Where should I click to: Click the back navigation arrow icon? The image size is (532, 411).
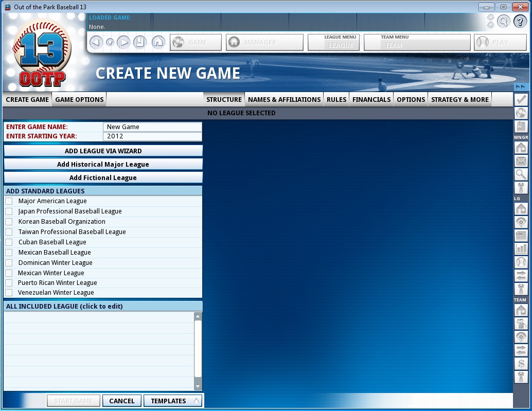click(x=96, y=42)
